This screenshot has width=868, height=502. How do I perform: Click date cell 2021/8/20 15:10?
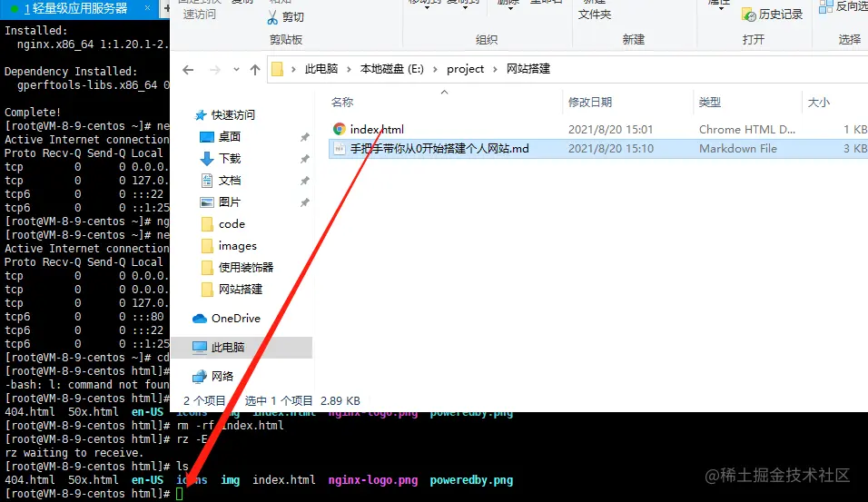[x=610, y=148]
